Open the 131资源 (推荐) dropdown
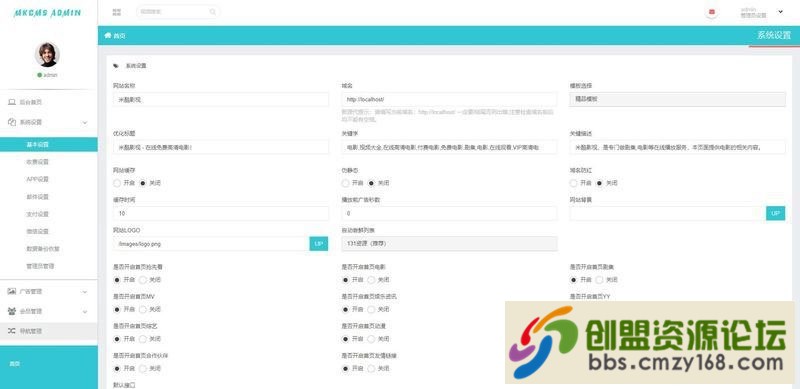Screen dimensions: 800x389 point(449,244)
